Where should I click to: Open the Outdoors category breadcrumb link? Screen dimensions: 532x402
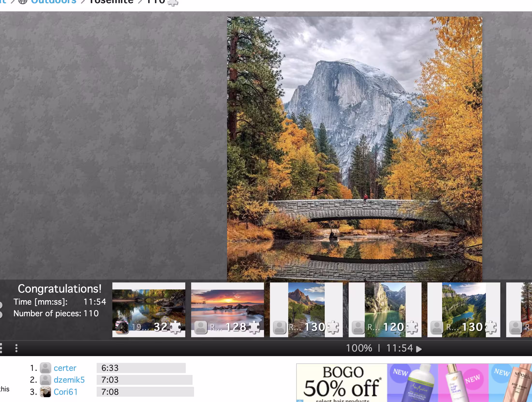[53, 2]
